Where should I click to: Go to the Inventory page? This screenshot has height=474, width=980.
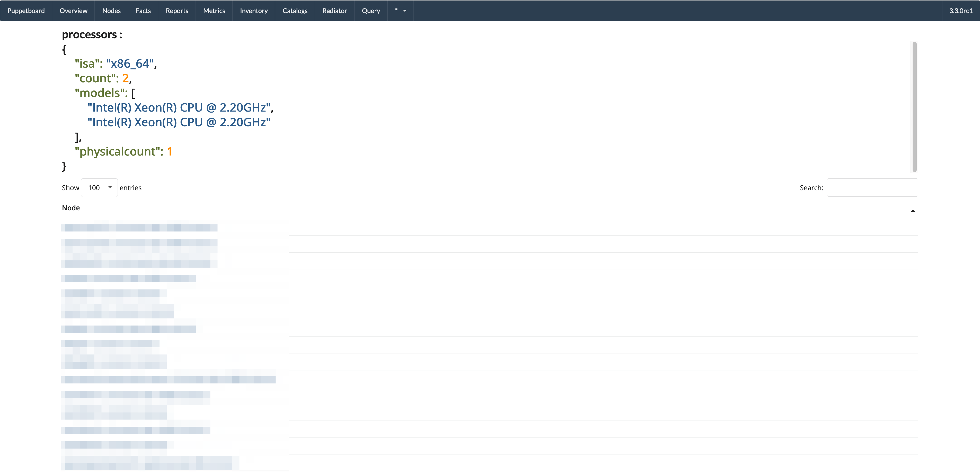click(254, 11)
